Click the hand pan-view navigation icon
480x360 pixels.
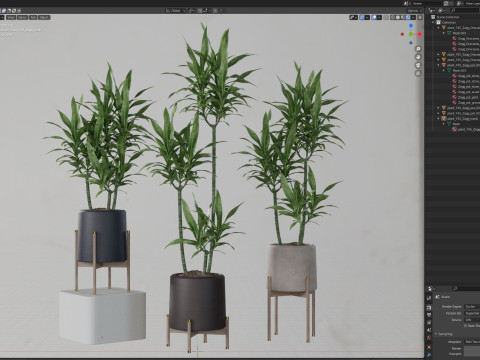pyautogui.click(x=418, y=57)
